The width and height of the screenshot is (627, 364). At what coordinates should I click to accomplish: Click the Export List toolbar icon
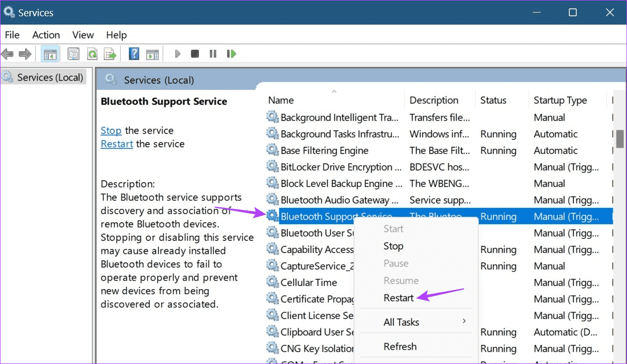point(110,54)
